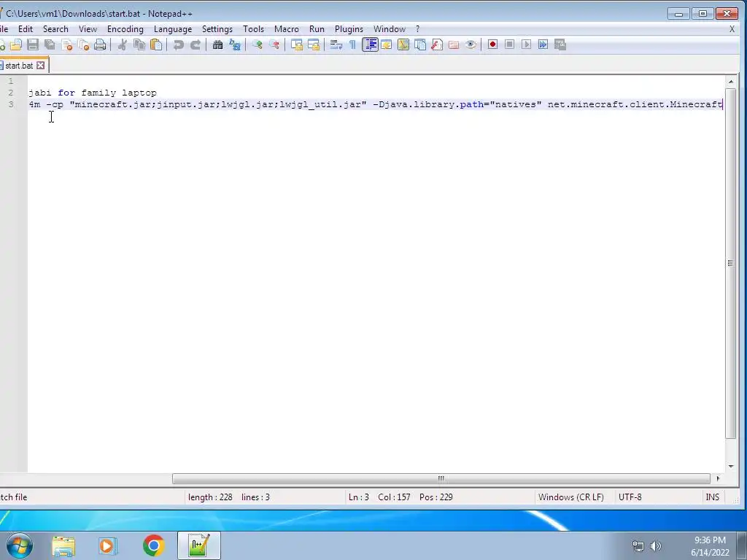
Task: Zoom in using the Zoom In icon
Action: [x=258, y=44]
